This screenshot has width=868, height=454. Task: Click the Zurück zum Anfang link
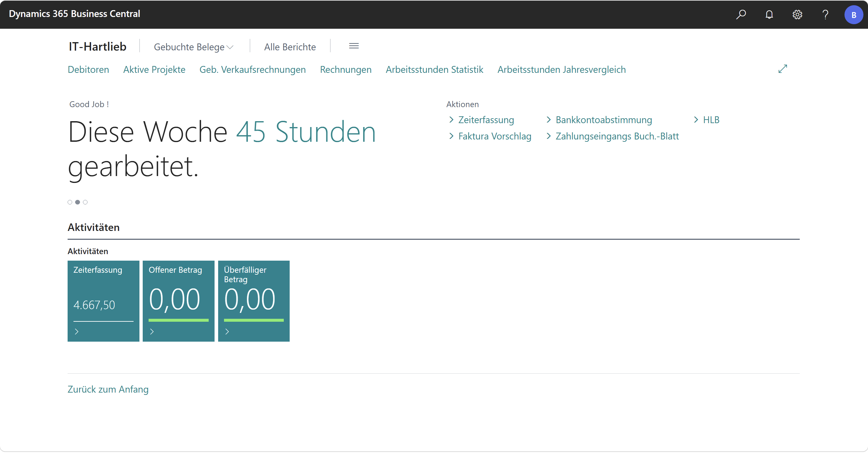click(108, 389)
